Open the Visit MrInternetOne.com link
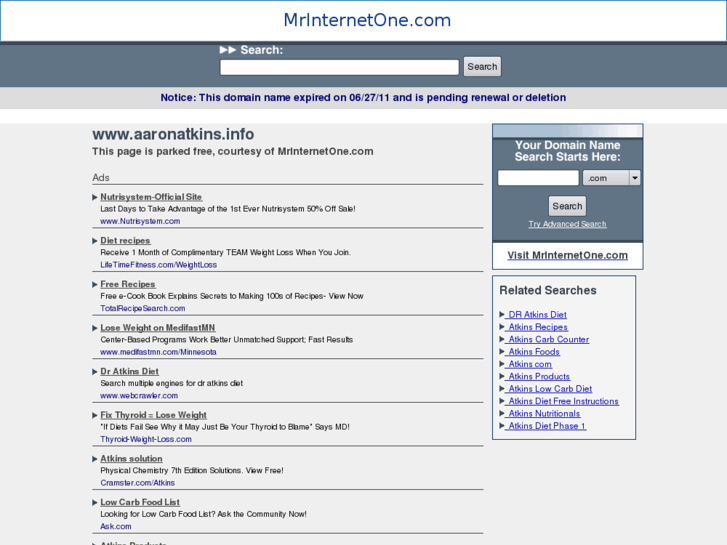 point(568,255)
